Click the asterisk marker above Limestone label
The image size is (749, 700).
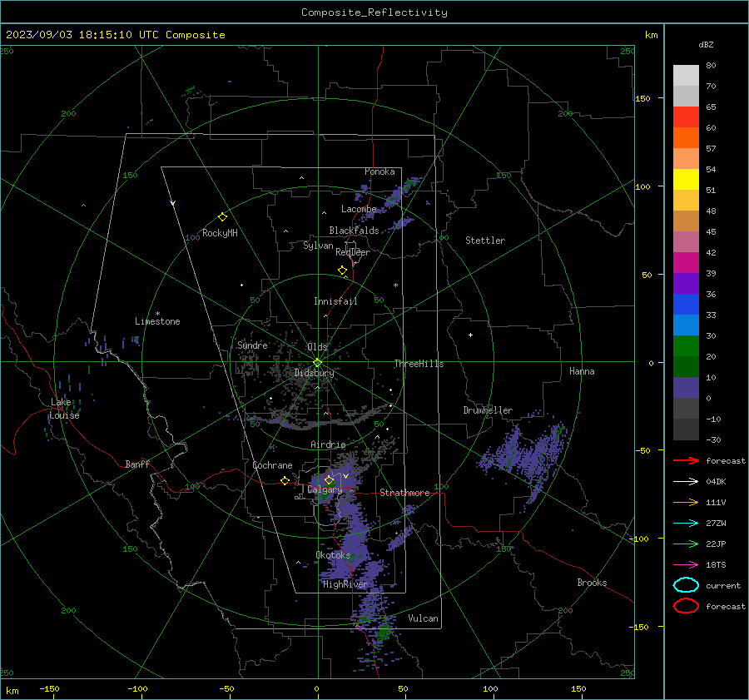pos(157,314)
